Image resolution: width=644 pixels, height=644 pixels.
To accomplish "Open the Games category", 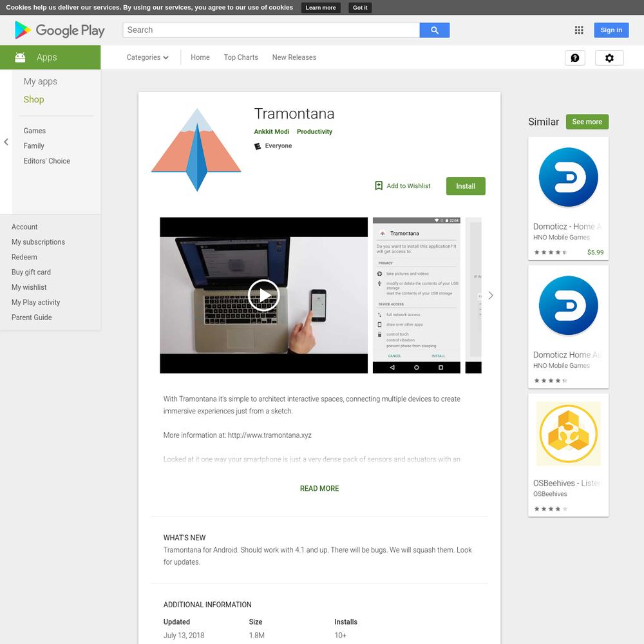I will tap(35, 131).
